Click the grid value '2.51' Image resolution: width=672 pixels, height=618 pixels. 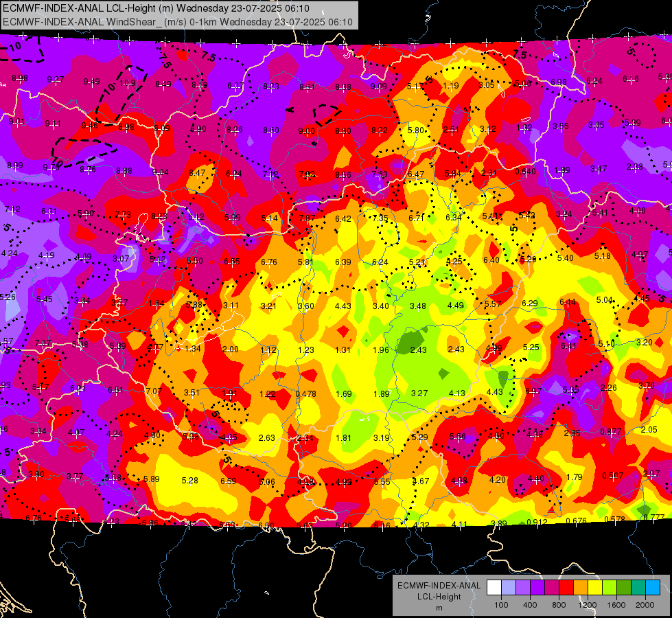pos(451,130)
